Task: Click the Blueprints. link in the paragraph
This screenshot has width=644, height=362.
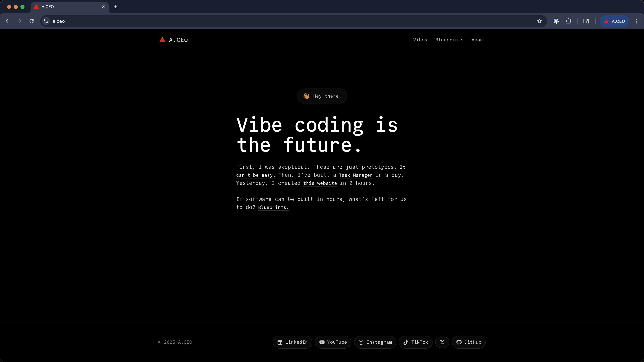Action: coord(273,207)
